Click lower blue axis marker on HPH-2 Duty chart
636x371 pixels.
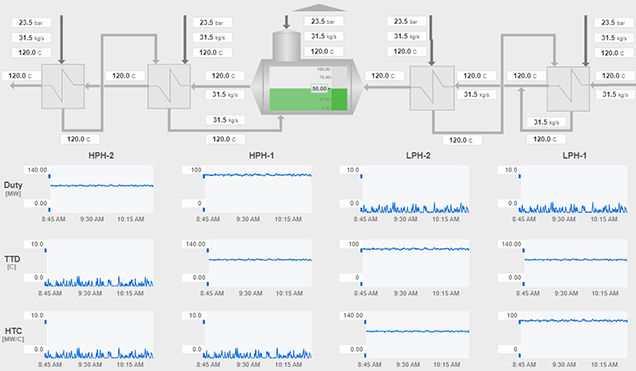pyautogui.click(x=49, y=210)
